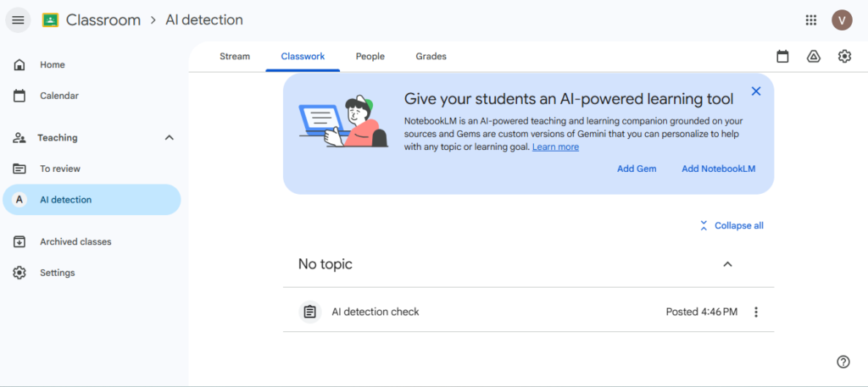
Task: Click Classroom breadcrumb title
Action: pyautogui.click(x=103, y=20)
